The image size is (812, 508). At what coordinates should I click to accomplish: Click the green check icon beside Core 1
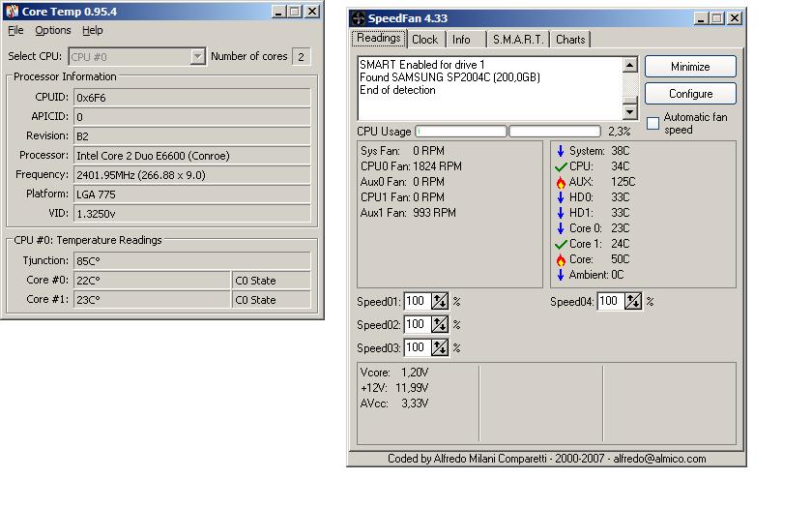[x=561, y=244]
